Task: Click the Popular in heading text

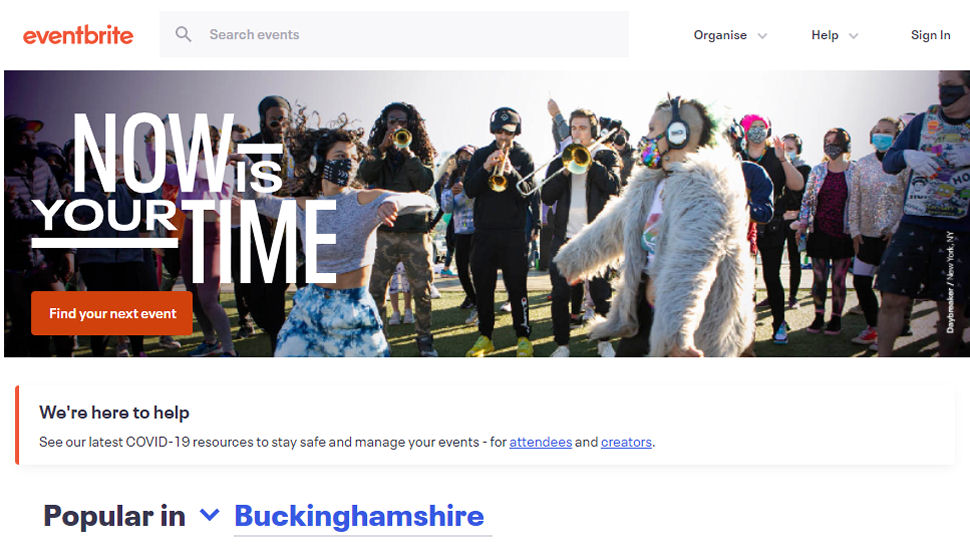Action: point(114,516)
